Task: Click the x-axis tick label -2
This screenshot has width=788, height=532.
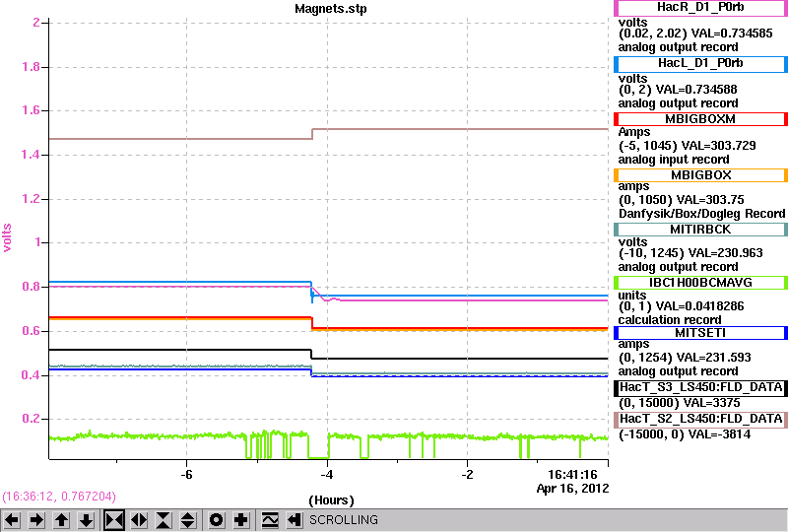Action: (x=467, y=475)
